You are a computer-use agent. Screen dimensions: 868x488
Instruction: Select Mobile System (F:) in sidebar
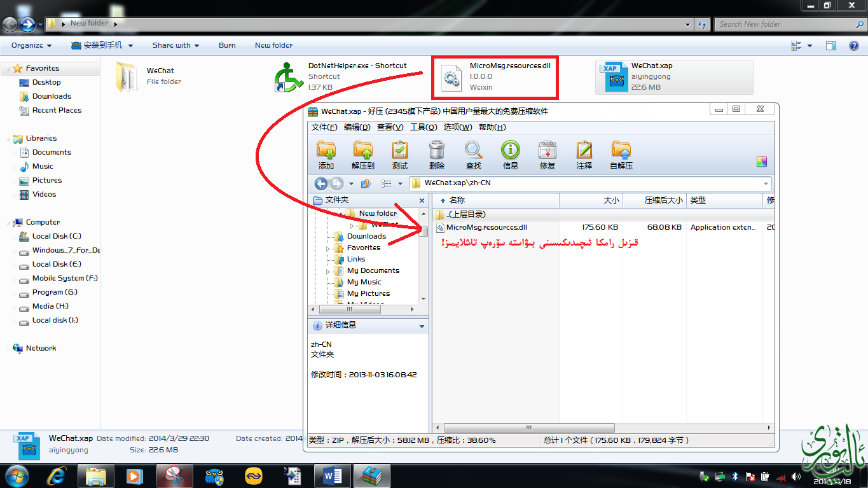(x=65, y=278)
